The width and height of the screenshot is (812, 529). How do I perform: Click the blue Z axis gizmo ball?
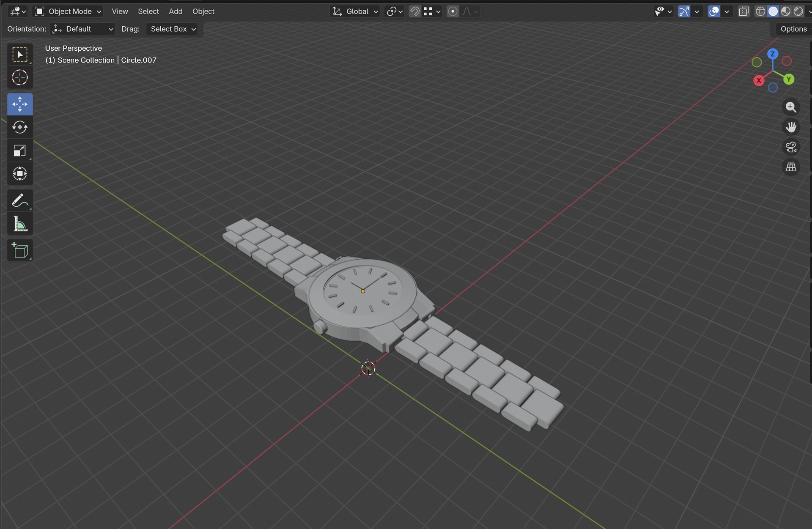pos(773,54)
